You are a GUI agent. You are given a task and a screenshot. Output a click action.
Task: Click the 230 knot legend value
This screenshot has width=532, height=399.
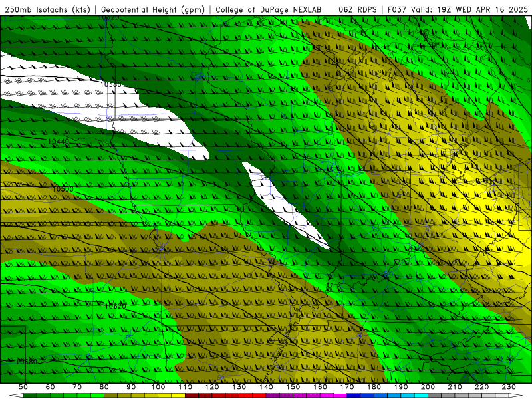pos(509,387)
